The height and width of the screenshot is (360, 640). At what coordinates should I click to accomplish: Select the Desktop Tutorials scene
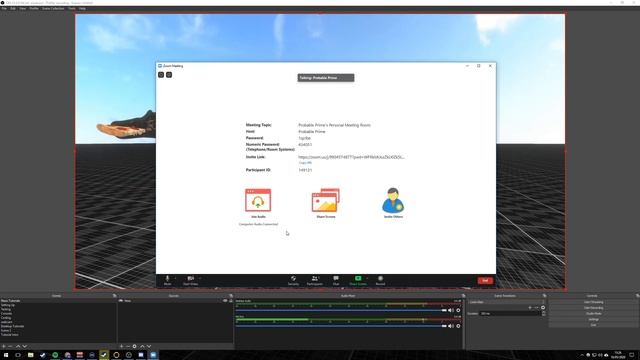[x=12, y=326]
